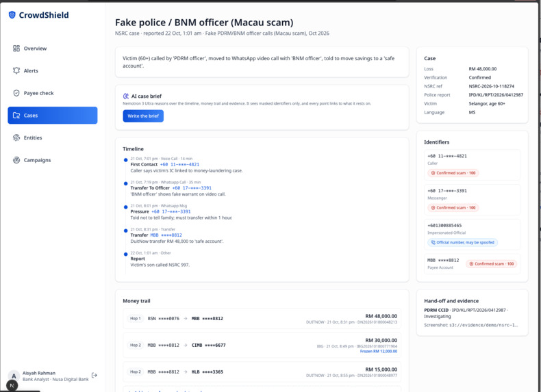The height and width of the screenshot is (392, 541).
Task: Click the user avatar letter A
Action: click(x=14, y=376)
